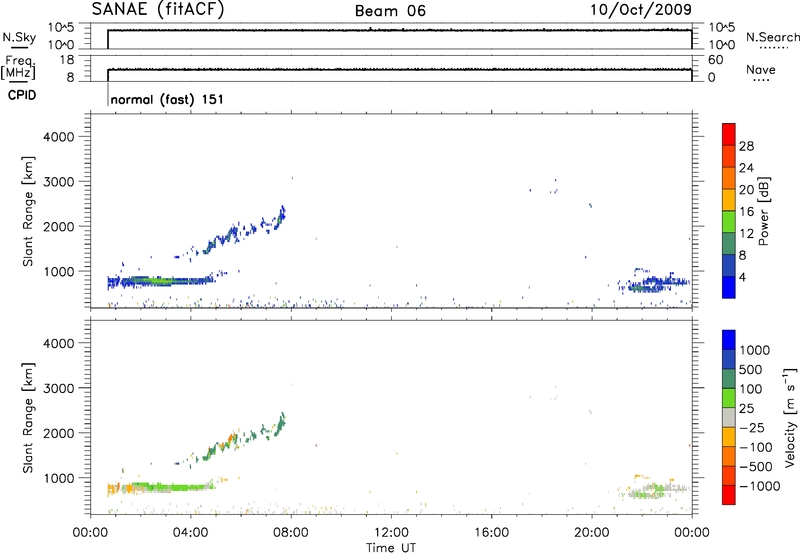Screen dimensions: 800x554
Task: Click the Power panel Slant Range [km] label
Action: 28,211
